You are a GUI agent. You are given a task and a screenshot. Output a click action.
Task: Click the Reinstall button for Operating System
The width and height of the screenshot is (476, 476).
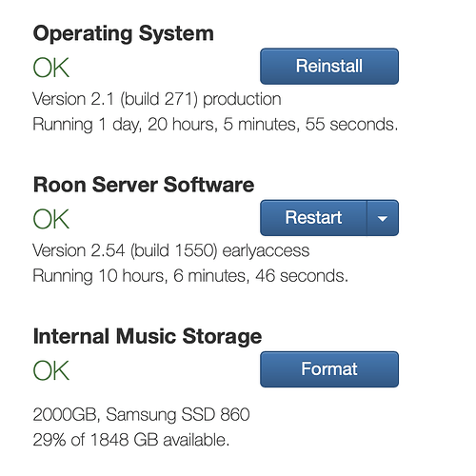pyautogui.click(x=329, y=67)
